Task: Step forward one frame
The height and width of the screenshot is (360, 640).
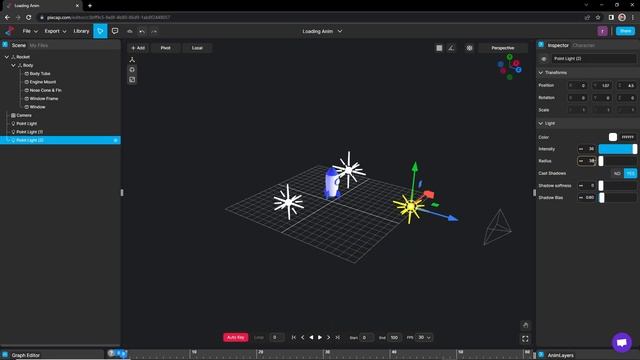Action: click(x=329, y=338)
